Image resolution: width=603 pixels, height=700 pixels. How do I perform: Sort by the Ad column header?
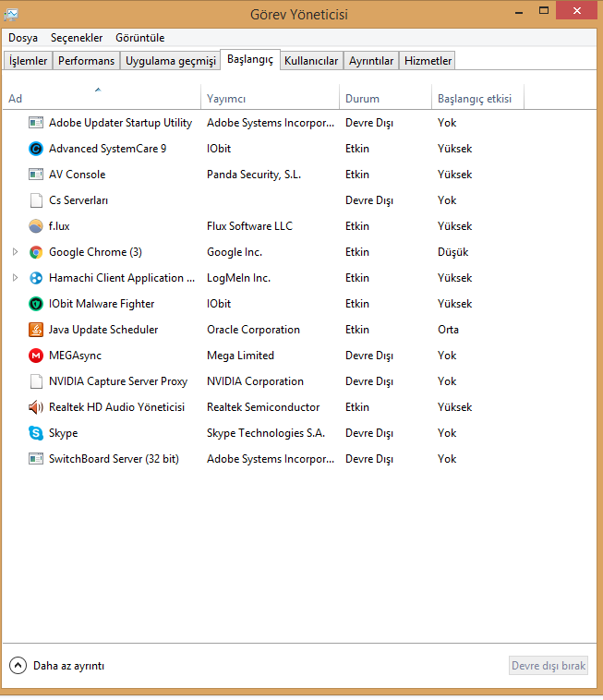[102, 98]
